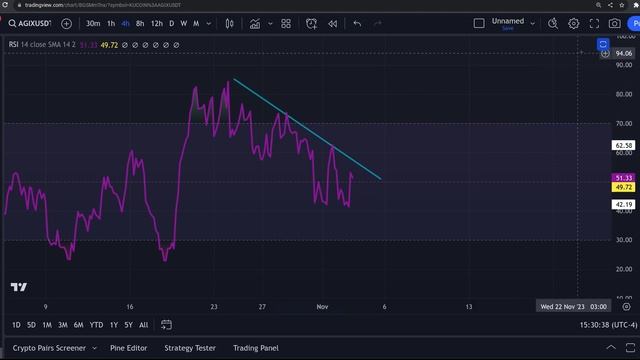Expand bottom panel with up chevron

611,348
